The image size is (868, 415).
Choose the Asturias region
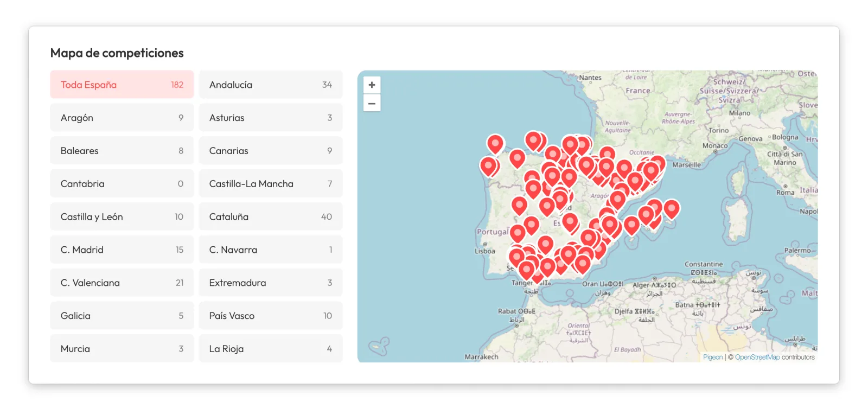(x=271, y=118)
